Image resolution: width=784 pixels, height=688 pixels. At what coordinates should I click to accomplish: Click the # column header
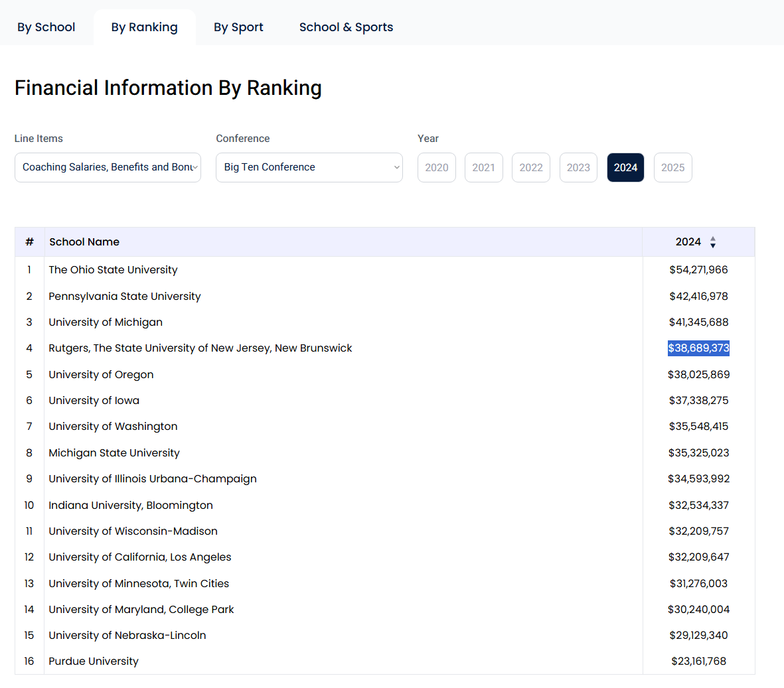pos(29,241)
